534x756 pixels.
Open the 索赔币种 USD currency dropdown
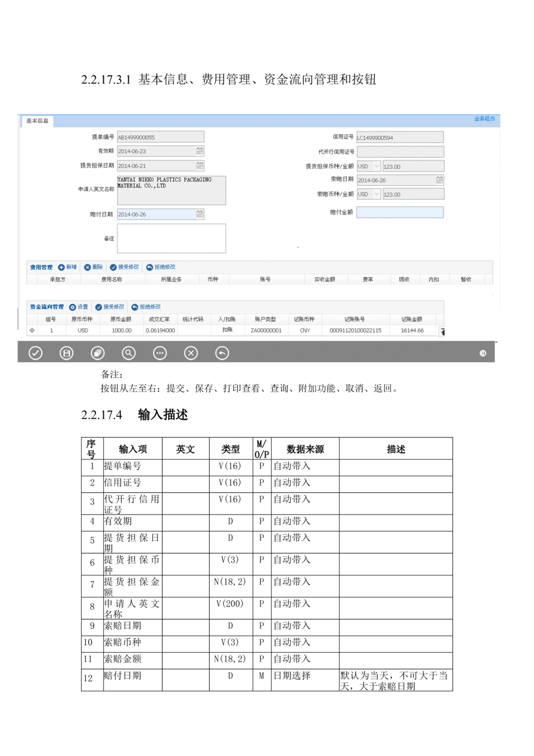[x=368, y=194]
